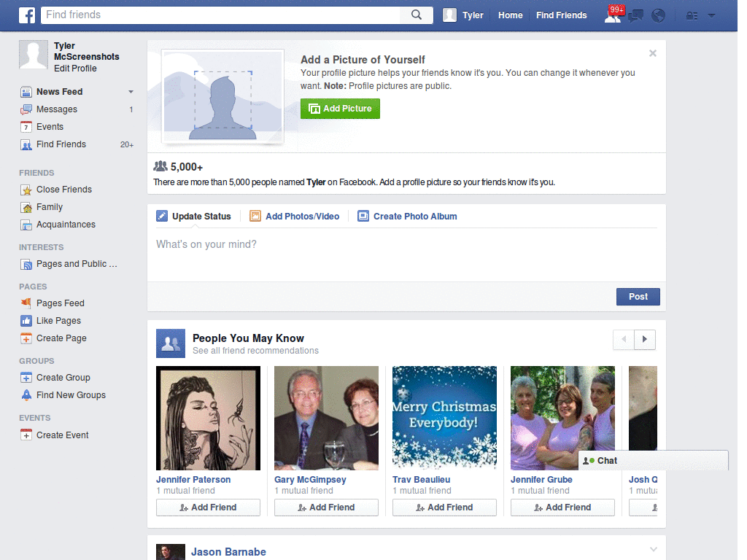
Task: Go to Home in top bar
Action: (510, 15)
